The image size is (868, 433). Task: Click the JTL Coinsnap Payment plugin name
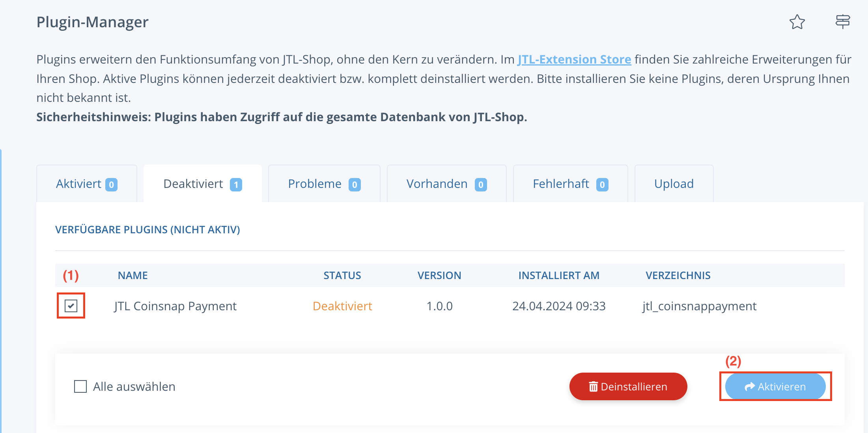[x=175, y=306]
